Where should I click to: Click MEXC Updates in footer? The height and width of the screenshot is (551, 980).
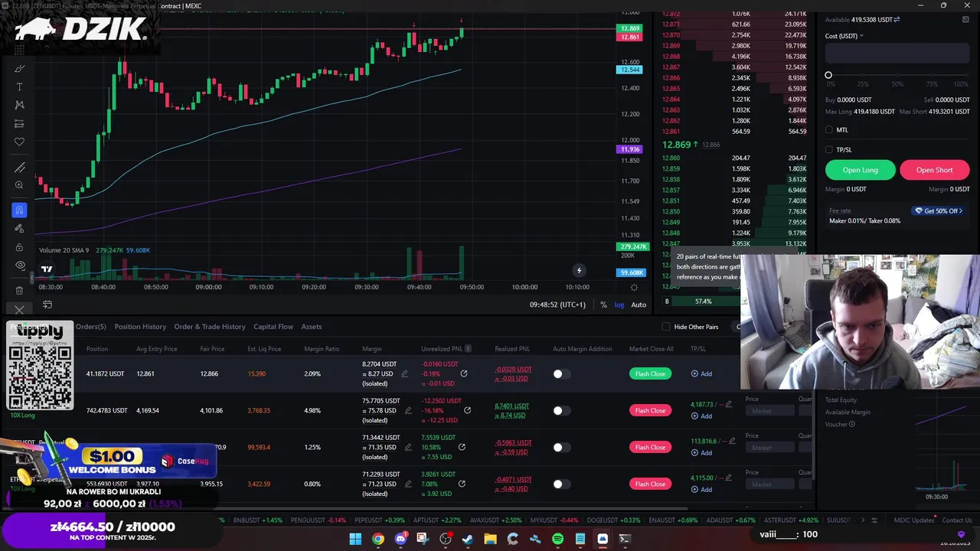(x=914, y=520)
